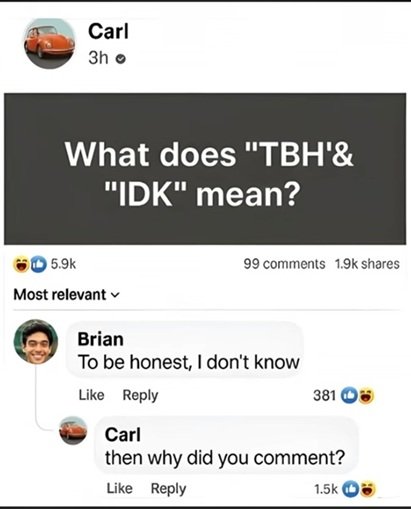Click the laughing emoji reaction on the post
The height and width of the screenshot is (509, 411).
(x=21, y=264)
